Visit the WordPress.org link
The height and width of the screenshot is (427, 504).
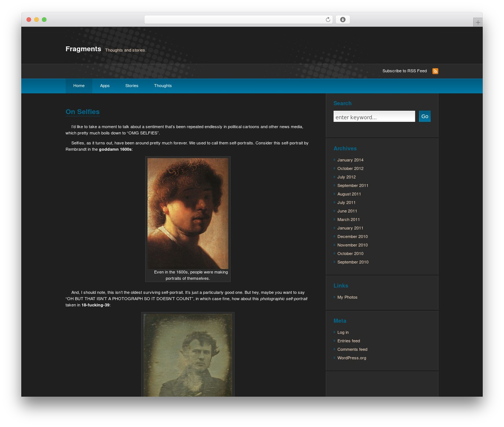(x=352, y=358)
